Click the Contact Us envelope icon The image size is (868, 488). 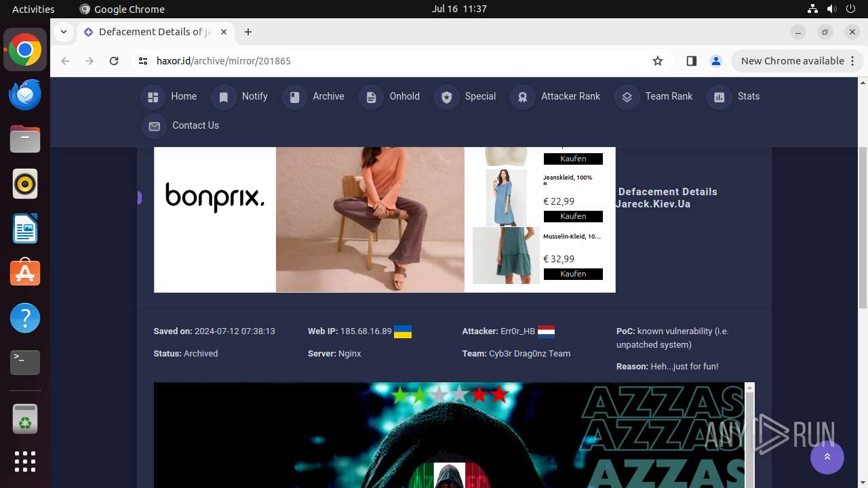coord(154,126)
